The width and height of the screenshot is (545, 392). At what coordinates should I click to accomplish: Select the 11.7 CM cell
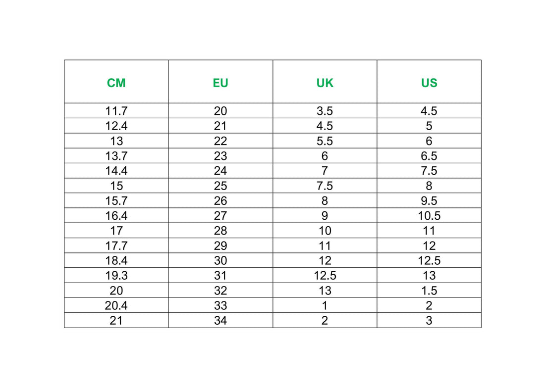pos(116,111)
